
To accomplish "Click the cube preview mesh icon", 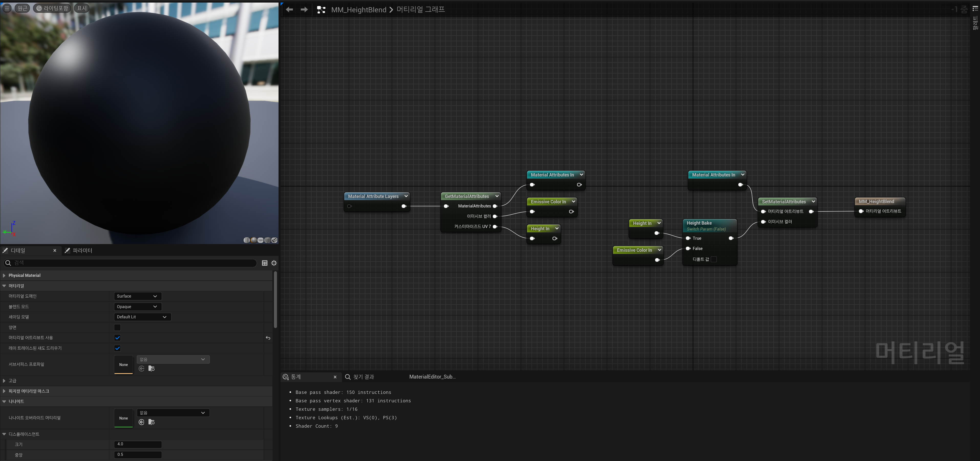I will point(268,240).
